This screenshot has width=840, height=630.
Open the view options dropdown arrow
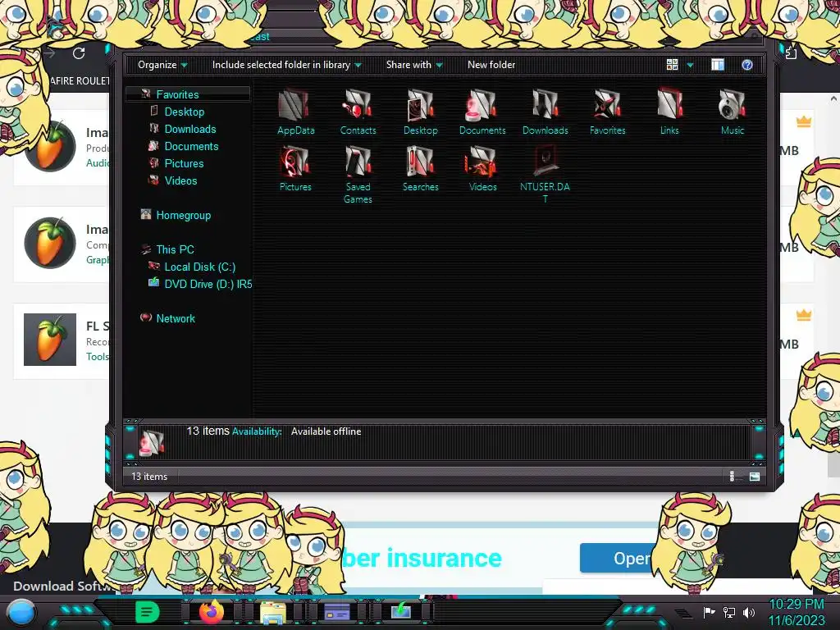pyautogui.click(x=690, y=65)
